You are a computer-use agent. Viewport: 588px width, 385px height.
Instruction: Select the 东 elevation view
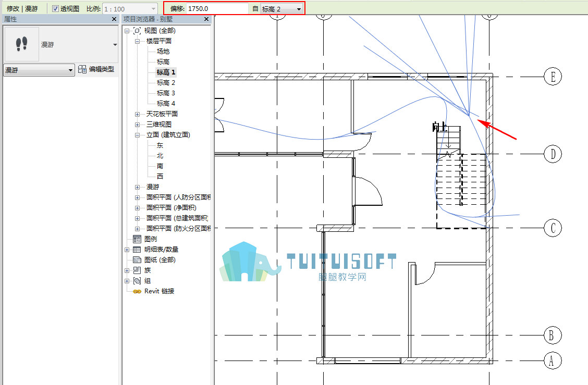pyautogui.click(x=160, y=145)
